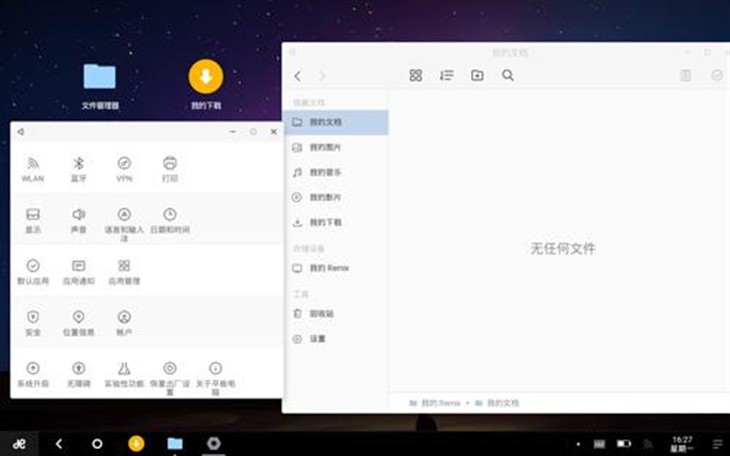Open Sound (声音) settings
The image size is (730, 456).
[78, 220]
